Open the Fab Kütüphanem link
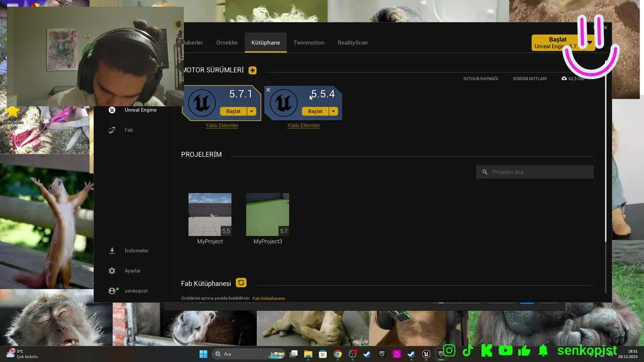The image size is (644, 362). pyautogui.click(x=269, y=299)
